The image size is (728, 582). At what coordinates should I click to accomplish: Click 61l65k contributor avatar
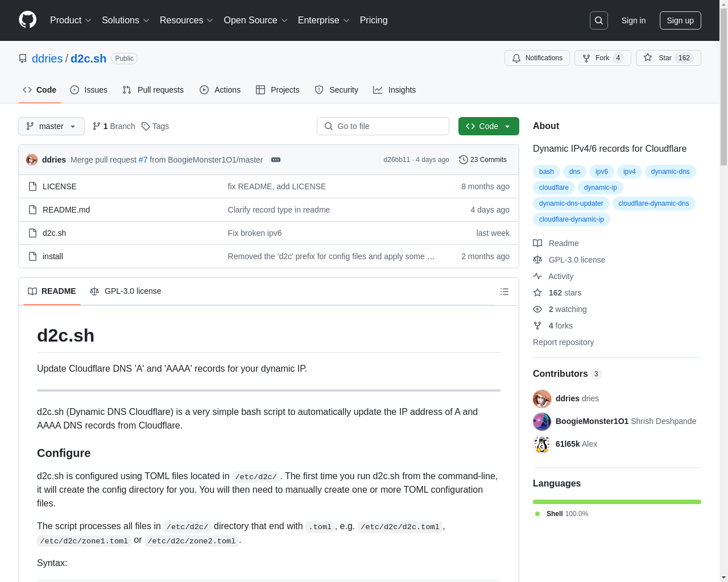tap(542, 444)
